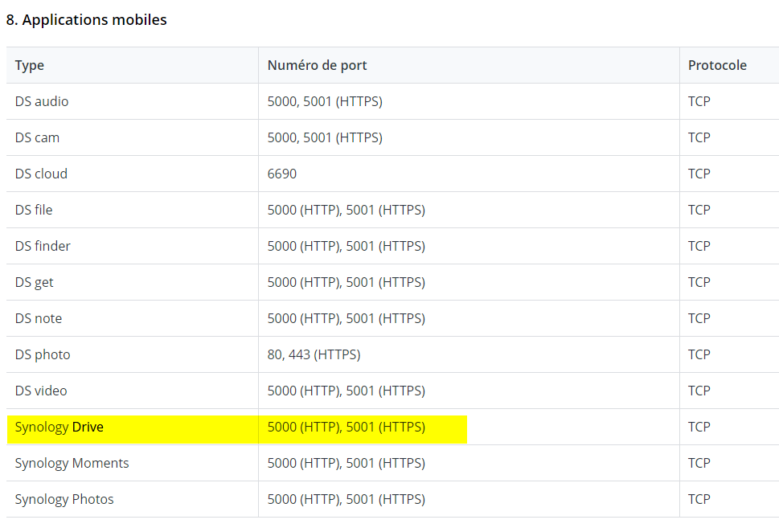This screenshot has height=532, width=779.
Task: Click TCP in the DS finder row
Action: point(699,246)
